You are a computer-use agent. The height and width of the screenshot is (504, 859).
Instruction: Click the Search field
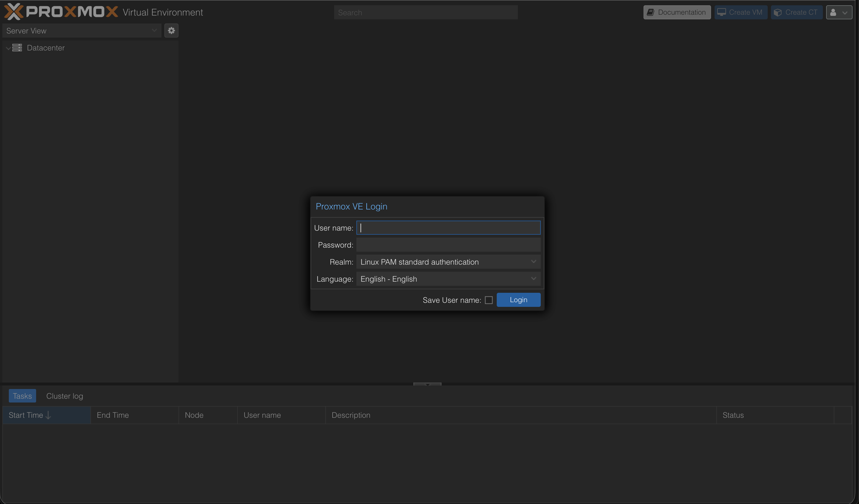[x=425, y=12]
